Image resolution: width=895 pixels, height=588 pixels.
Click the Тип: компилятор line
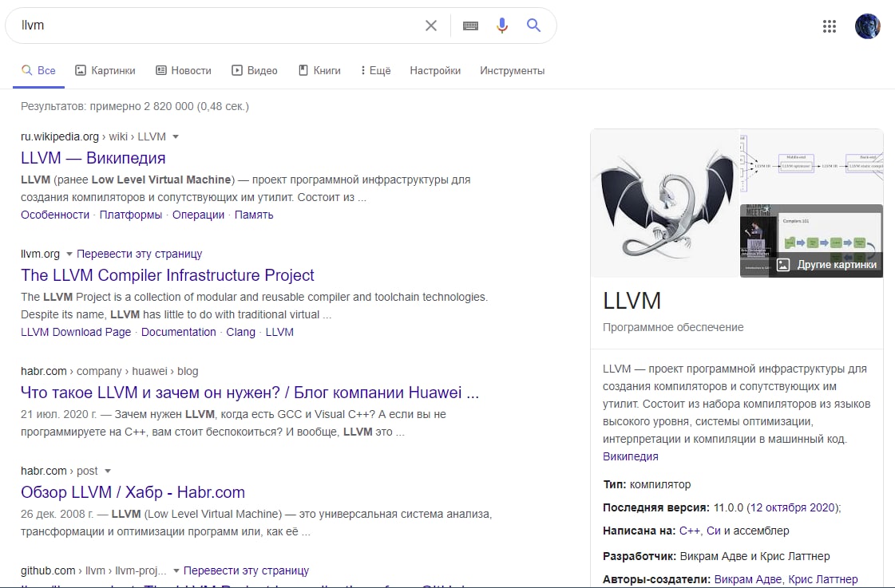tap(647, 485)
